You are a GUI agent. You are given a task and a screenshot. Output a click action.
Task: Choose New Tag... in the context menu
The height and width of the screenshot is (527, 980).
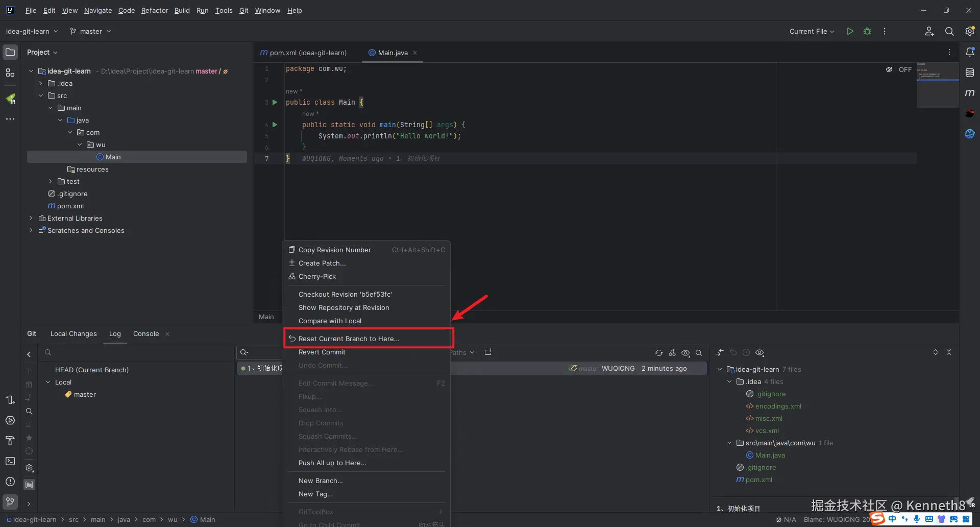point(366,494)
